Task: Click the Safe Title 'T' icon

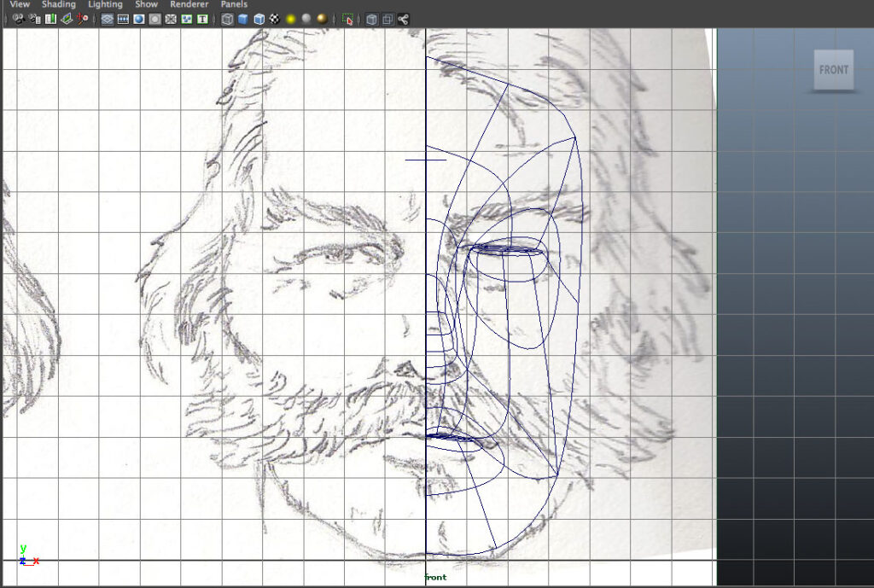Action: click(201, 19)
